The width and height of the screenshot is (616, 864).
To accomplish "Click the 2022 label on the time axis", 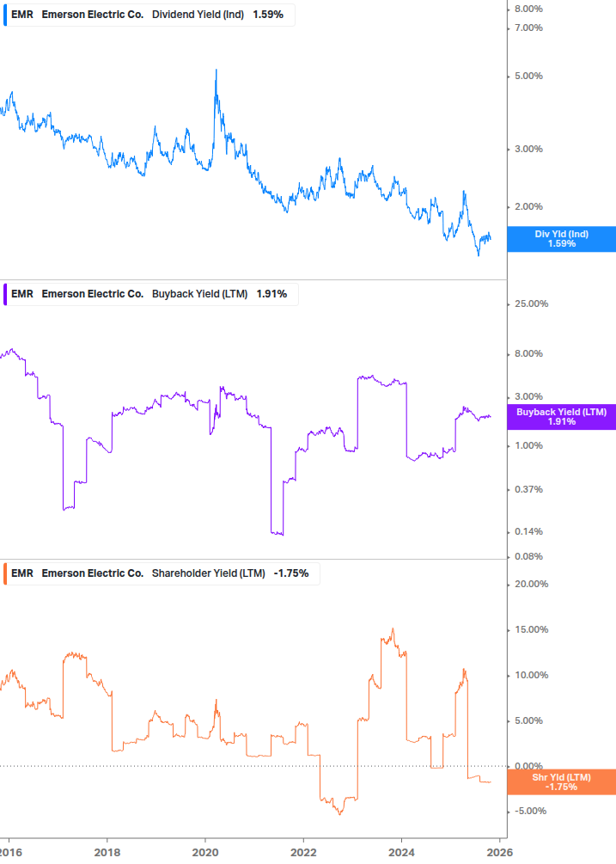I will (303, 852).
